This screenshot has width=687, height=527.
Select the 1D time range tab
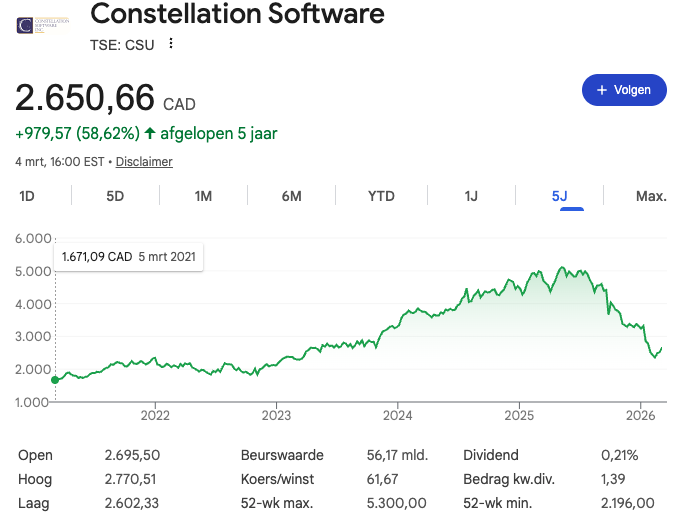[27, 196]
